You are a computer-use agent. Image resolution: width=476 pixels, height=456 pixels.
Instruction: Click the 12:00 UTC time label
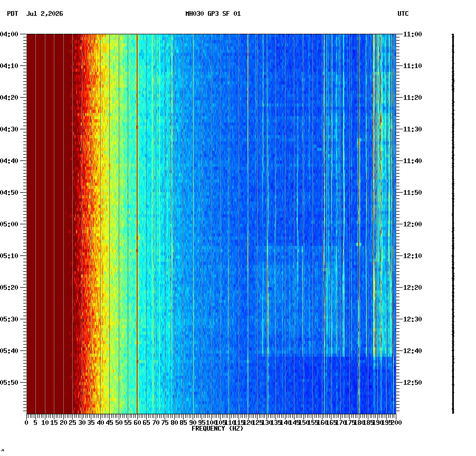tap(413, 224)
